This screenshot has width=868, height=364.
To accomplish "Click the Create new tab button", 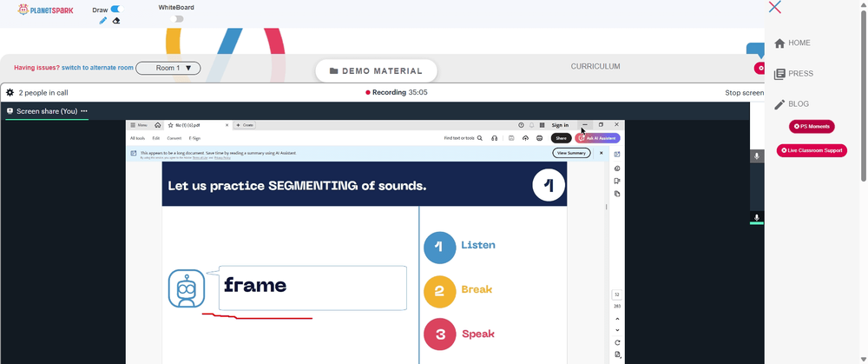I will (x=245, y=125).
